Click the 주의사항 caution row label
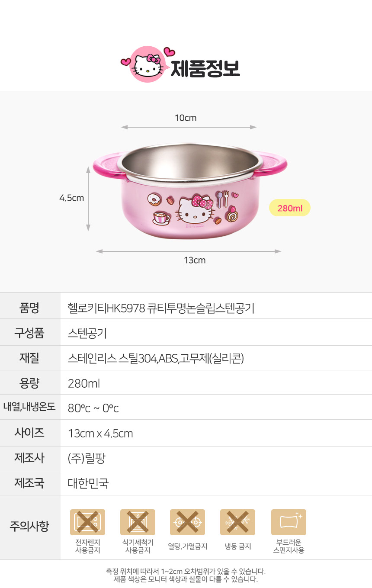Viewport: 372px width, 588px height. [29, 526]
